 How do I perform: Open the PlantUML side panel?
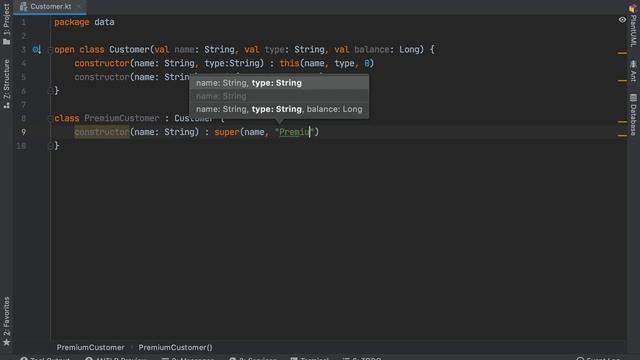[x=633, y=25]
